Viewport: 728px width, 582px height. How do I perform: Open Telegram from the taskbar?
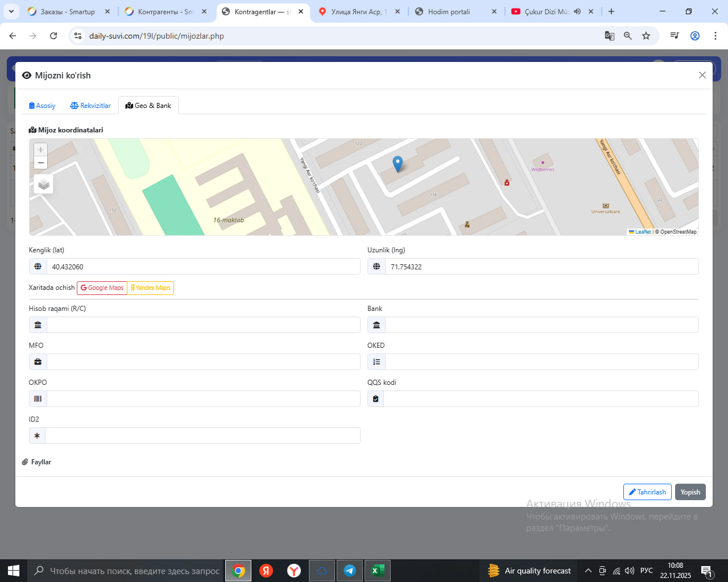pyautogui.click(x=350, y=571)
